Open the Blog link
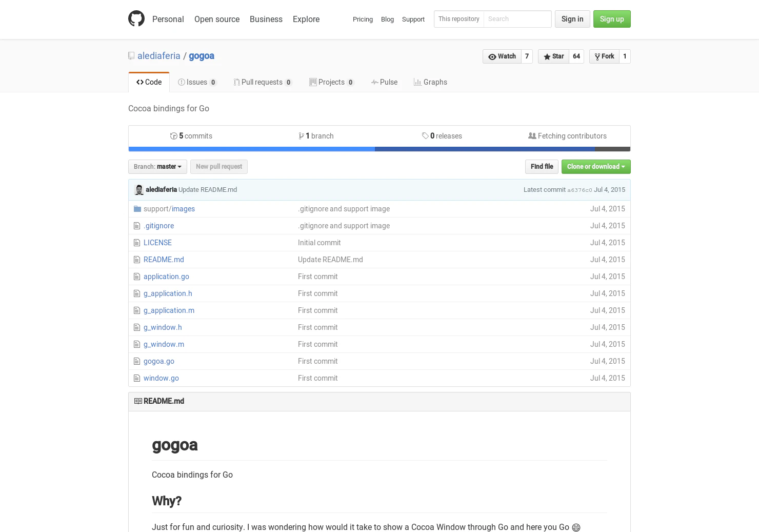Screen dimensions: 759x532 click(387, 19)
